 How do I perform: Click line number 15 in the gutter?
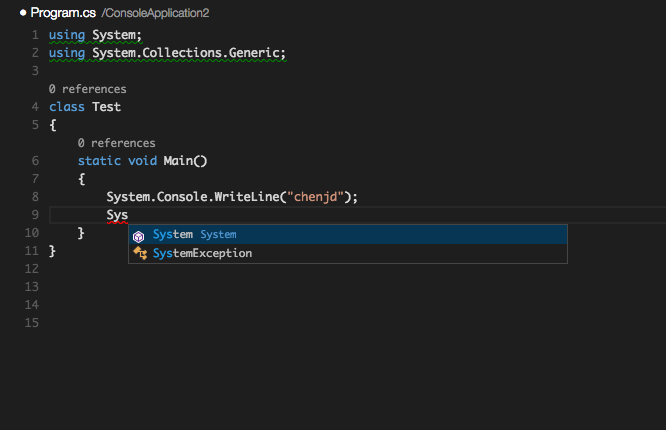click(32, 322)
